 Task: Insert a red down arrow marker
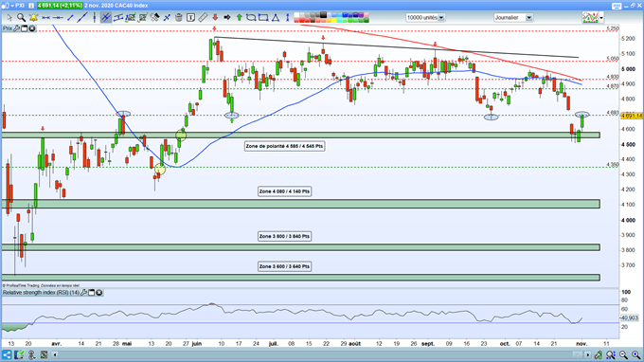(x=215, y=18)
